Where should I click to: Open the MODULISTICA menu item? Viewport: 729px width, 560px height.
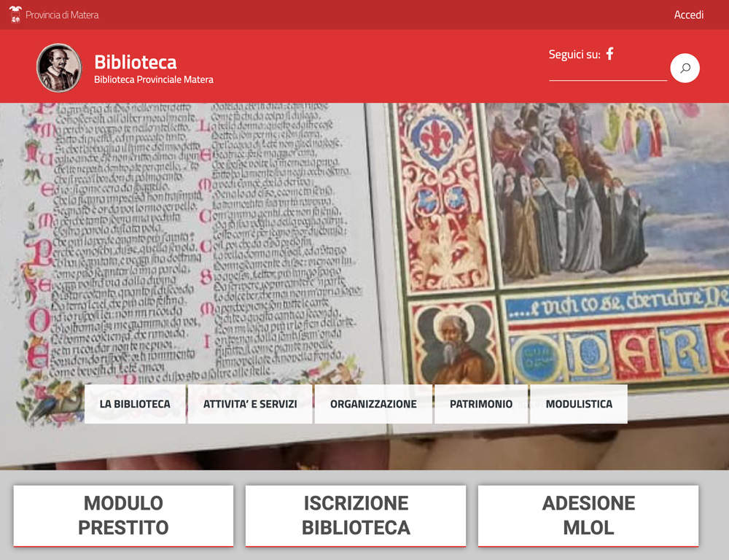click(x=579, y=404)
